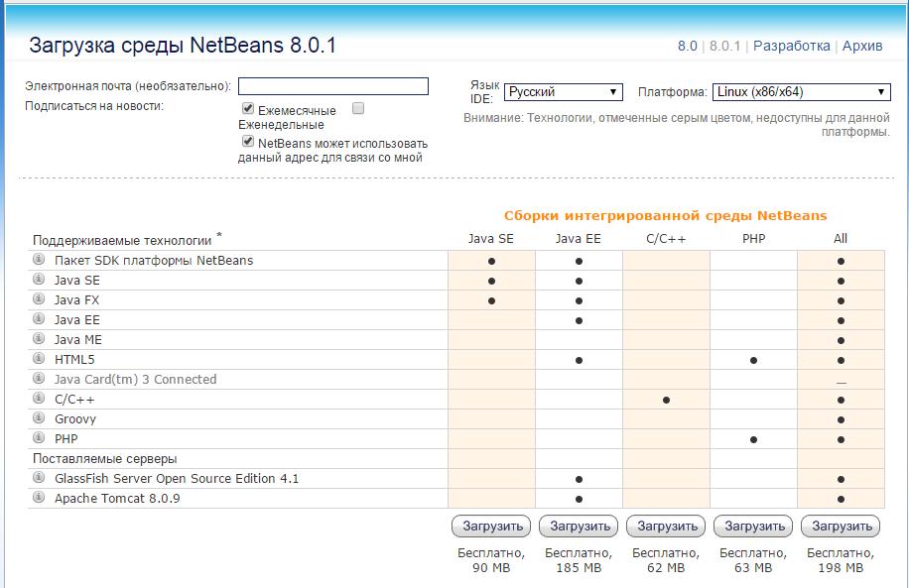Click the Бесплатно, 62 MB size text
Screen dimensions: 909x588
(666, 560)
